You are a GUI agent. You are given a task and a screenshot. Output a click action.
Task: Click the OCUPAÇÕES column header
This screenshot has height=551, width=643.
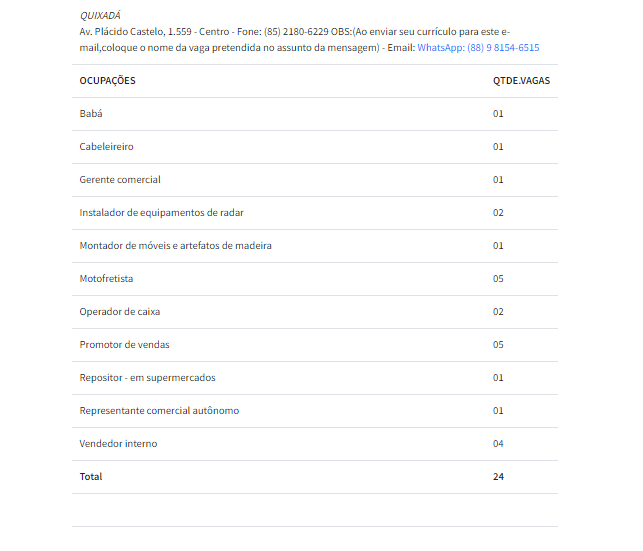click(x=107, y=81)
